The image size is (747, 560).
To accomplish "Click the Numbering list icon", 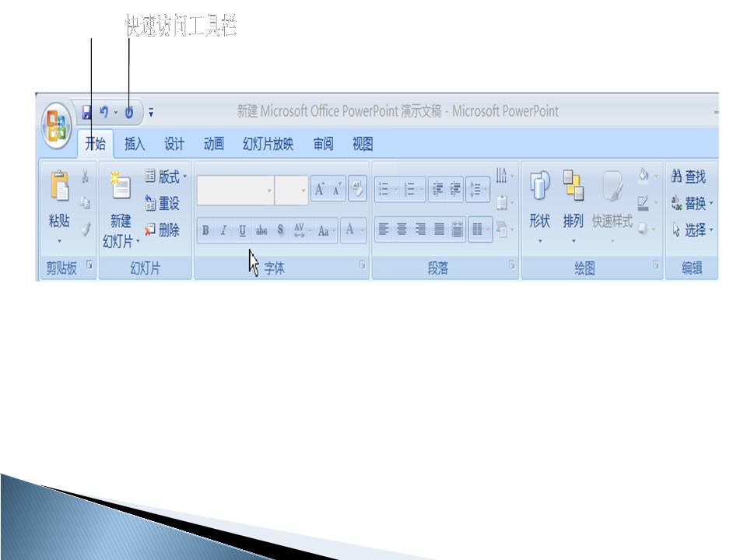I will [409, 190].
